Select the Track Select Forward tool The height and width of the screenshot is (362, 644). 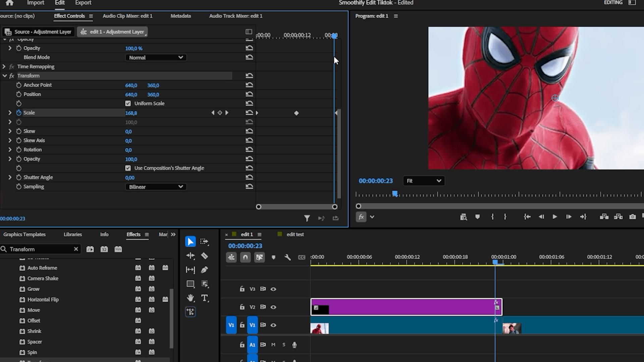click(x=204, y=242)
